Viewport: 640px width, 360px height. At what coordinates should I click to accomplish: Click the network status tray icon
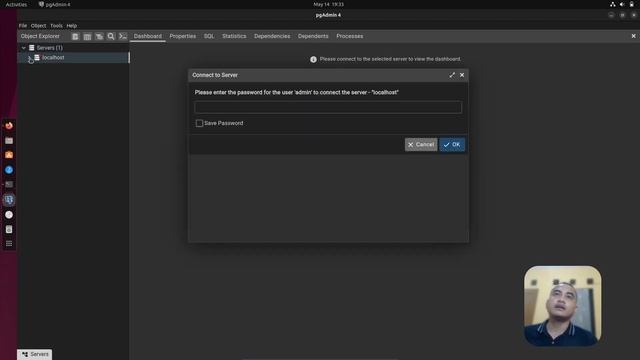click(613, 4)
